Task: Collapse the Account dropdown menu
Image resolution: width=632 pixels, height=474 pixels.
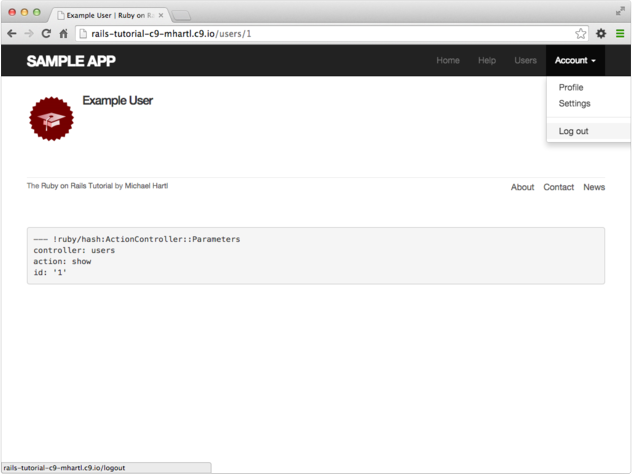Action: point(575,60)
